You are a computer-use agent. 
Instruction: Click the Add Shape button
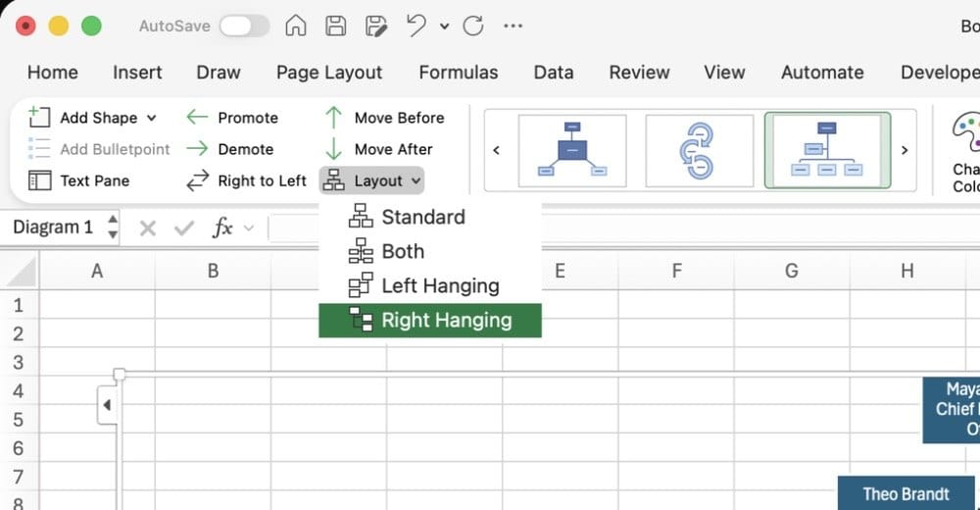coord(83,118)
